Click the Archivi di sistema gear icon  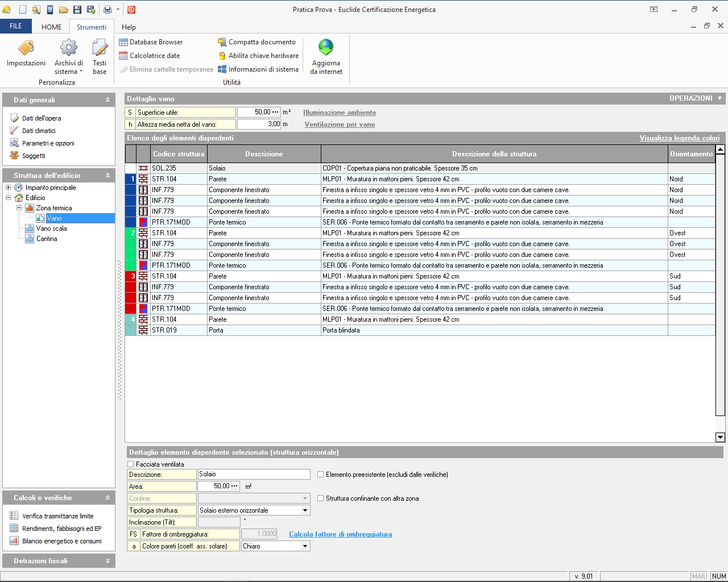(69, 48)
